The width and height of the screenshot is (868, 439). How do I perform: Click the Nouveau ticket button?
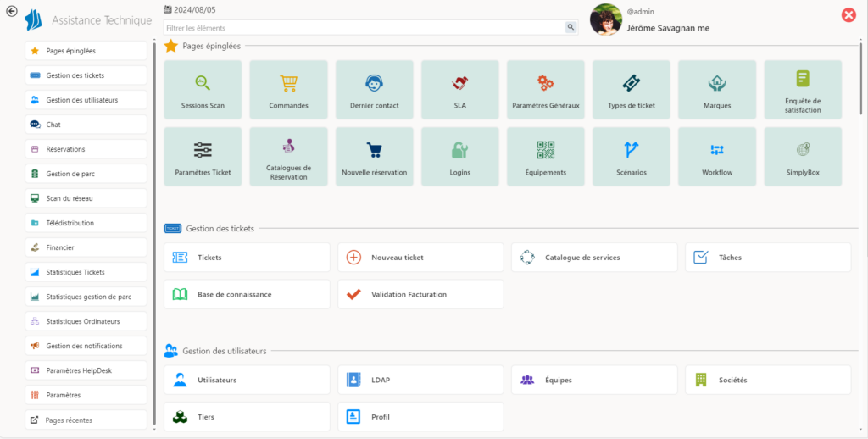click(420, 258)
